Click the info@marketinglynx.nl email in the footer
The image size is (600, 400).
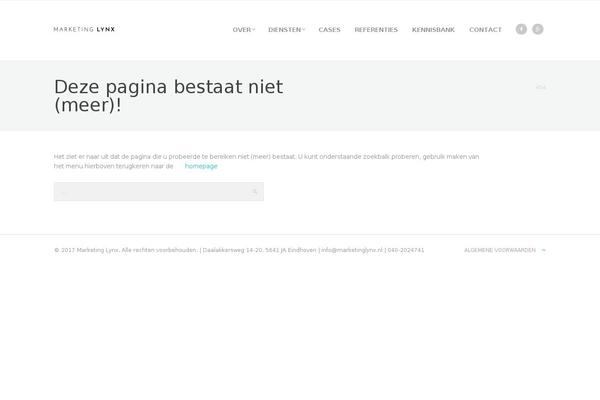coord(352,250)
